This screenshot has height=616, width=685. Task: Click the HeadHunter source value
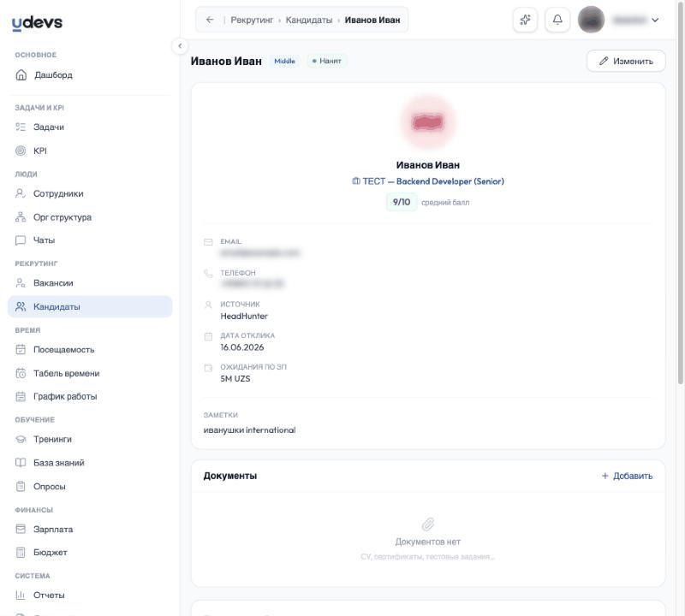tap(244, 316)
